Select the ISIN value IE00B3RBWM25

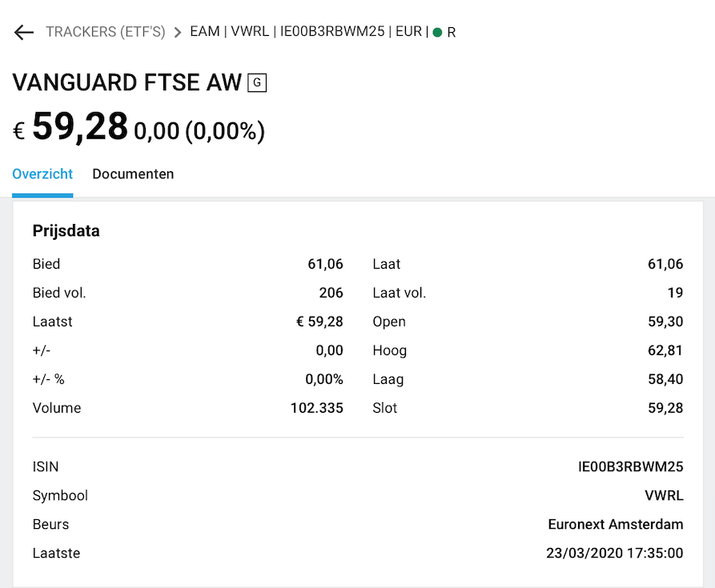631,467
